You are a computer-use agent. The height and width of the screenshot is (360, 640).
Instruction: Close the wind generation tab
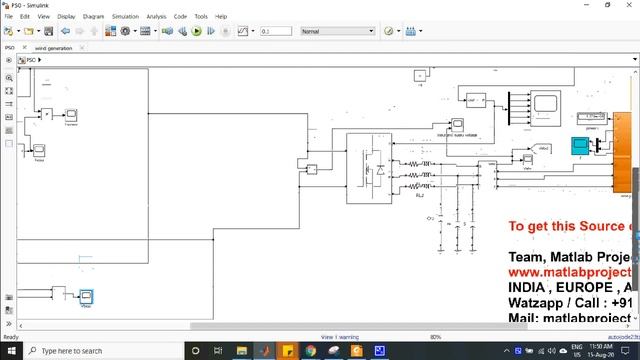pos(82,48)
